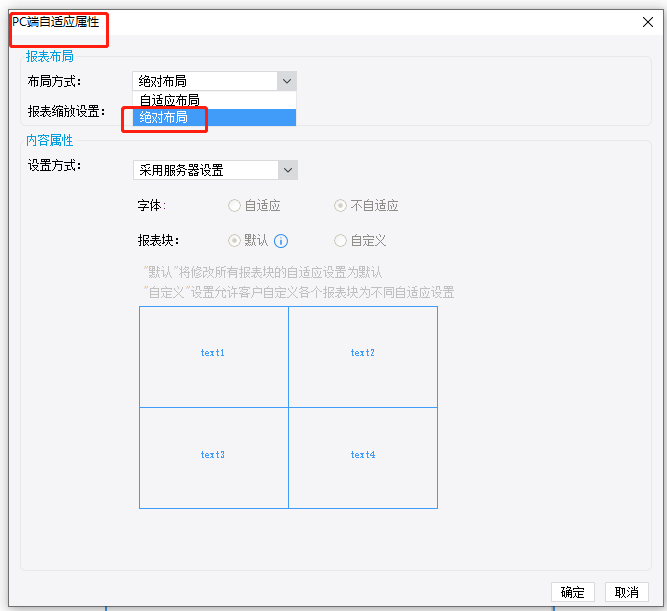Viewport: 667px width, 611px height.
Task: Click the info icon next to 默认
Action: coord(281,241)
